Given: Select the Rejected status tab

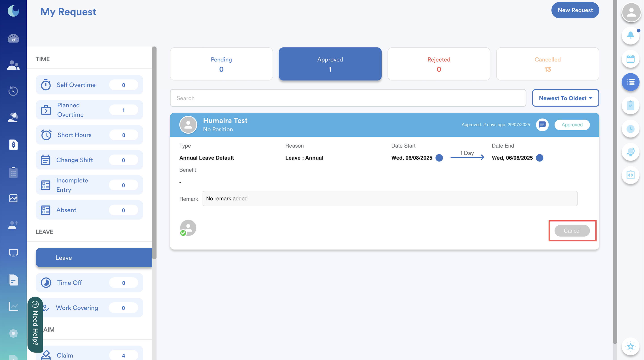Looking at the screenshot, I should (439, 64).
